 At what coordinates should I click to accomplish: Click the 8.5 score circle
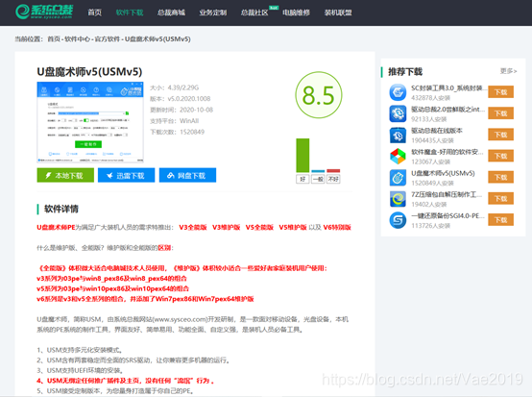click(319, 95)
